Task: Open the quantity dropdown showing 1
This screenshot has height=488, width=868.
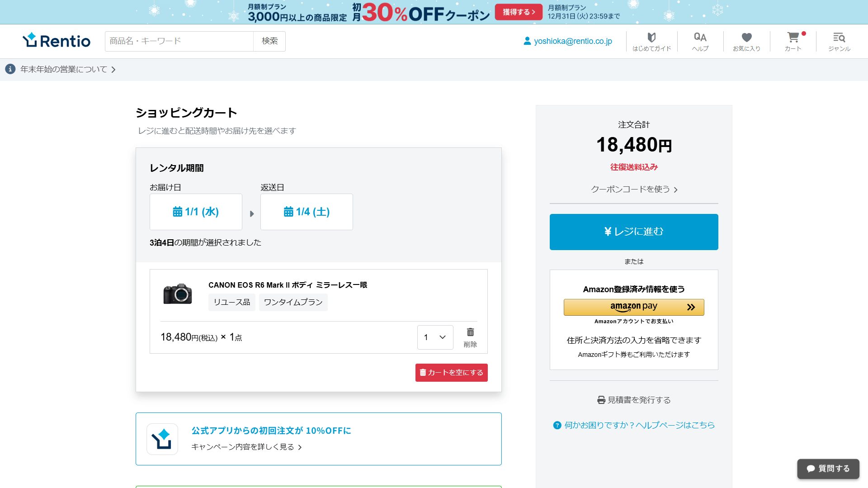Action: pos(435,337)
